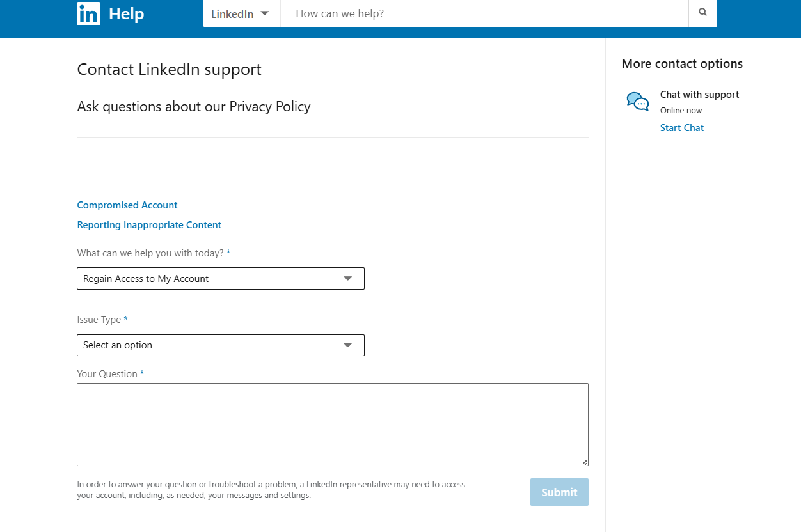Open the "Regain Access to My Account" dropdown
The image size is (801, 532).
pos(220,279)
